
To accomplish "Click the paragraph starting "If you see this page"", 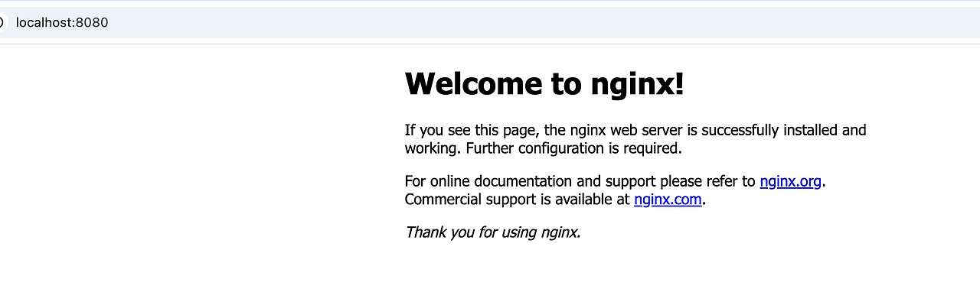I will [635, 139].
